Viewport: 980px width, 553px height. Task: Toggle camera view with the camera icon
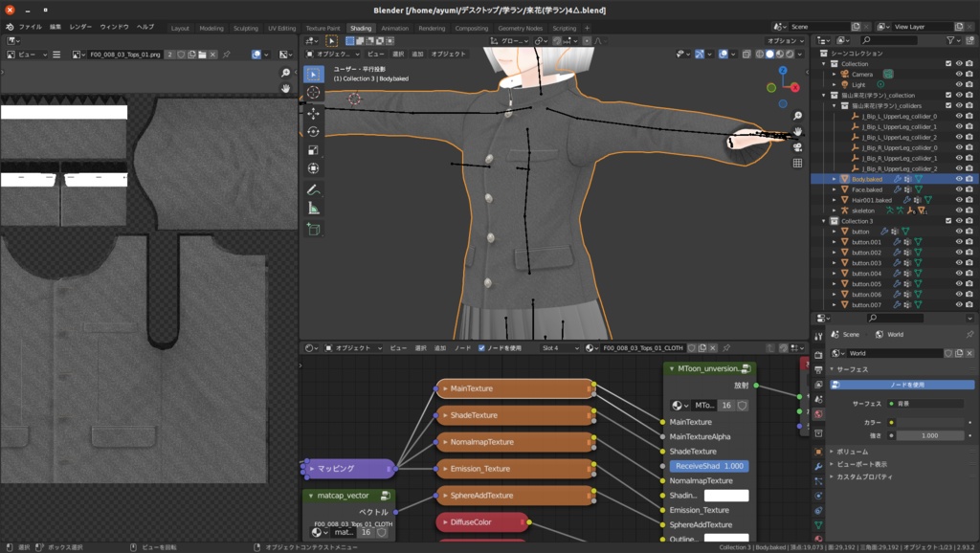(x=798, y=147)
